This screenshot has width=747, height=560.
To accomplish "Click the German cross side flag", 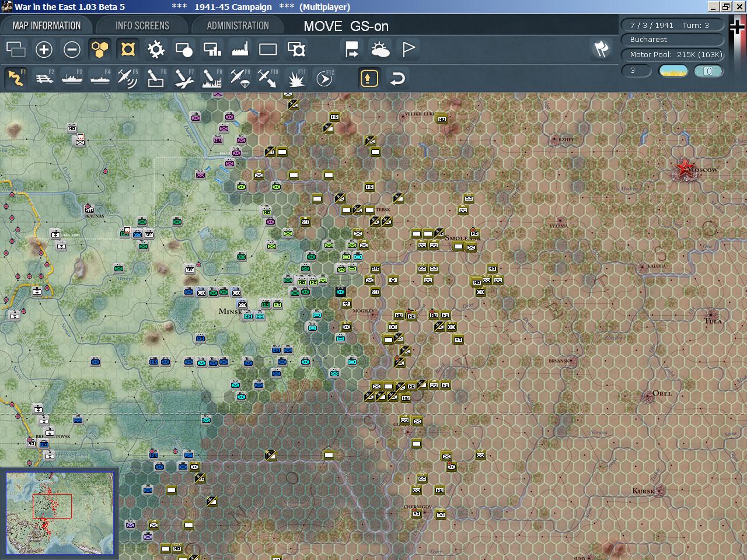I will click(x=737, y=27).
